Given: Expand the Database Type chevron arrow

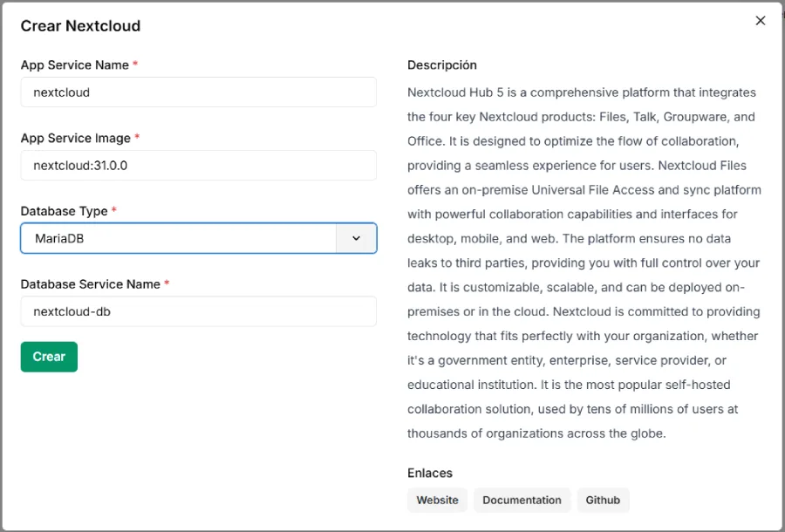Looking at the screenshot, I should pyautogui.click(x=356, y=238).
